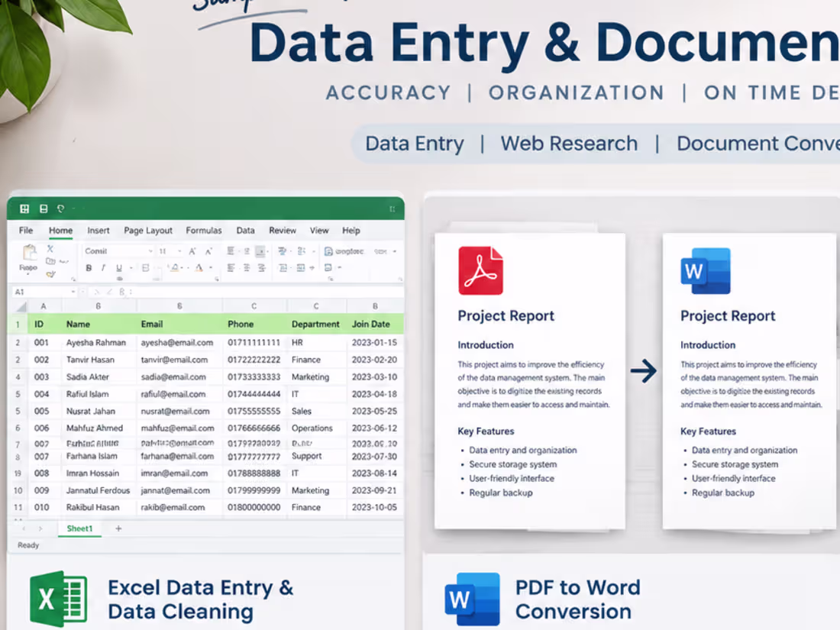Click the Cut scissors icon
The width and height of the screenshot is (840, 630).
click(x=50, y=249)
